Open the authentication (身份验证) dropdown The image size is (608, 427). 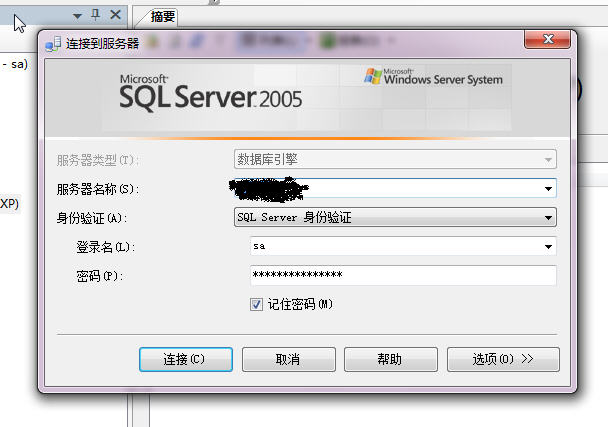click(x=548, y=218)
